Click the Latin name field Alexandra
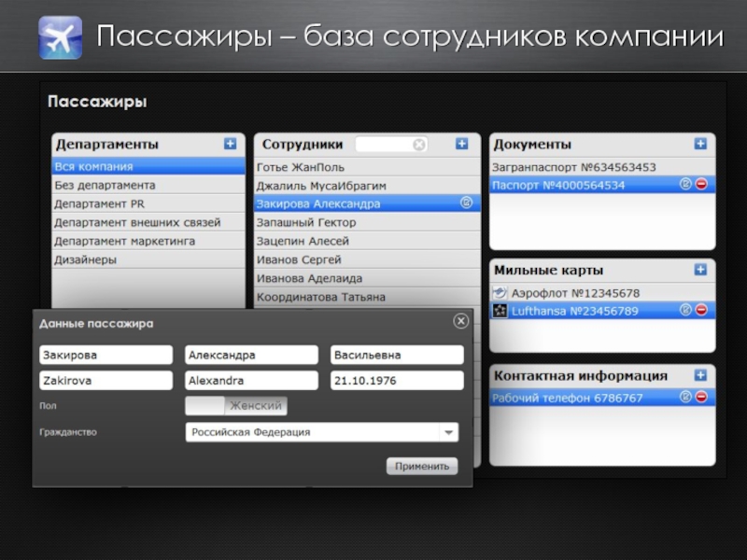 (251, 381)
